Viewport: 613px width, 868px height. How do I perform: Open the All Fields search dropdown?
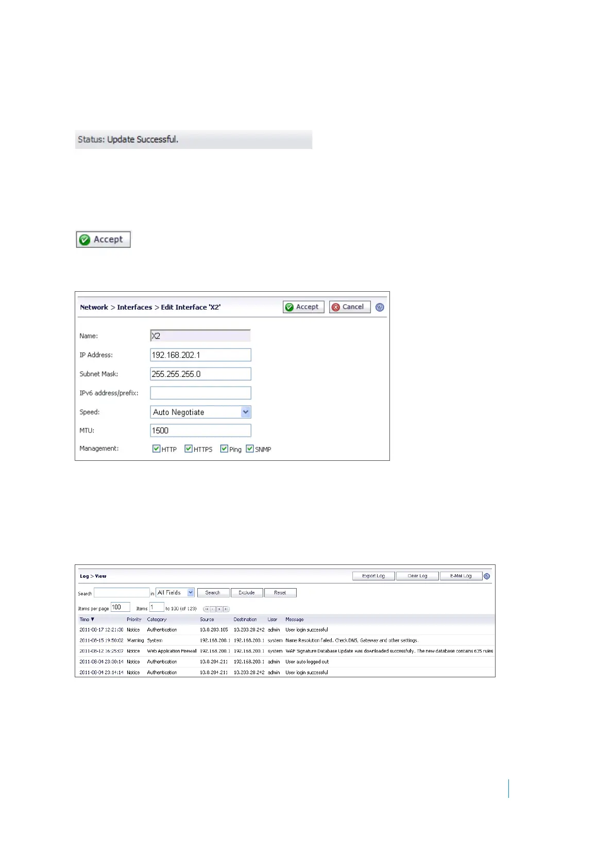(x=175, y=593)
